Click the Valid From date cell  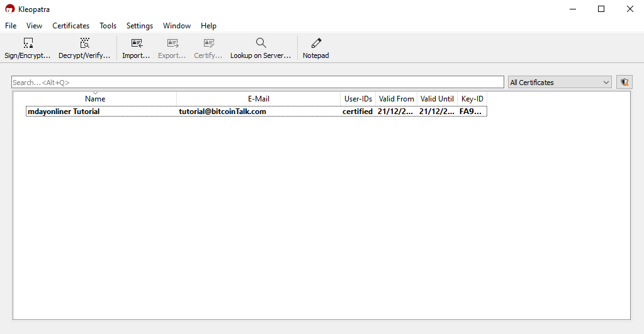click(x=395, y=112)
